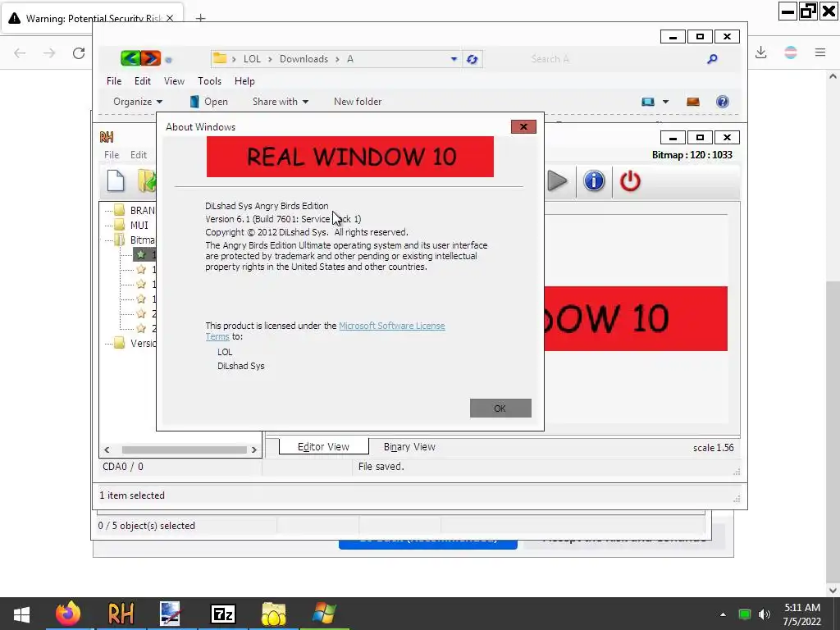Screen dimensions: 840x630
Task: Open the view options dropdown arrow
Action: tap(665, 101)
